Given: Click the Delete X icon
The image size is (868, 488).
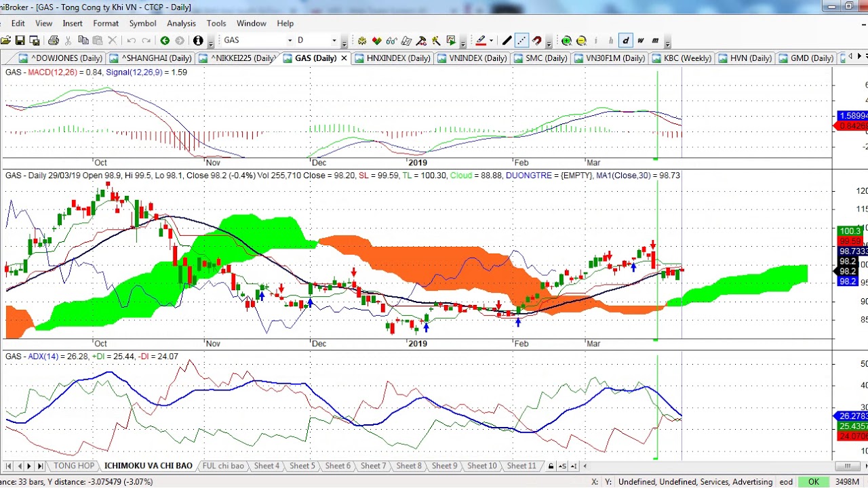Looking at the screenshot, I should (113, 41).
